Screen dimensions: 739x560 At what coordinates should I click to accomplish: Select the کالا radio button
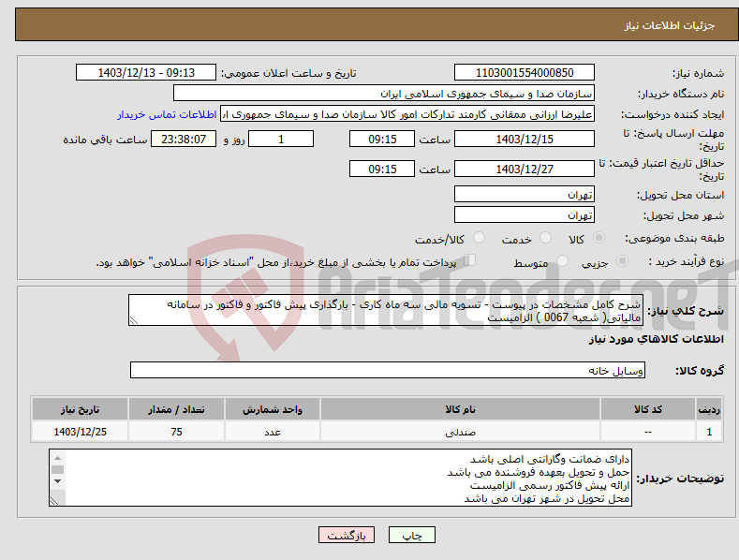pyautogui.click(x=599, y=238)
